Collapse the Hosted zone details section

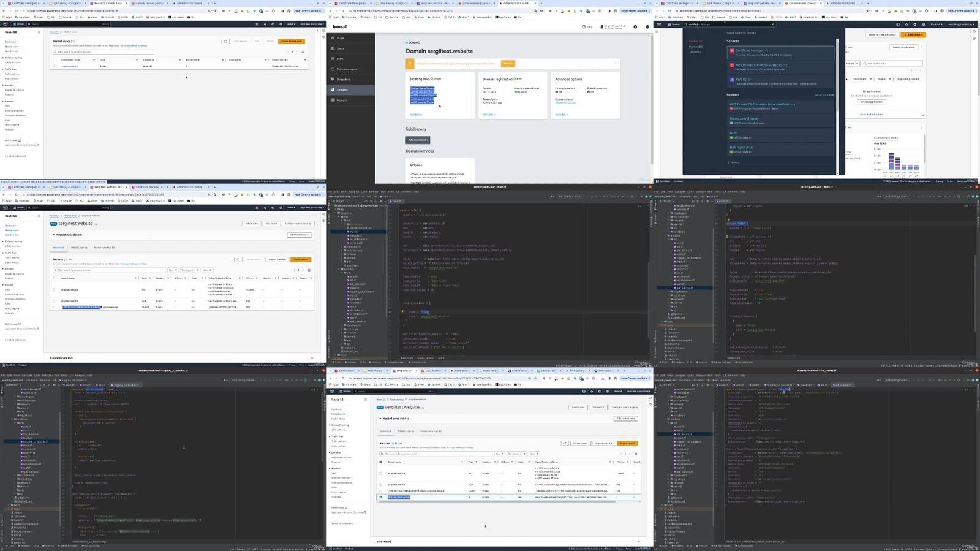coord(380,419)
